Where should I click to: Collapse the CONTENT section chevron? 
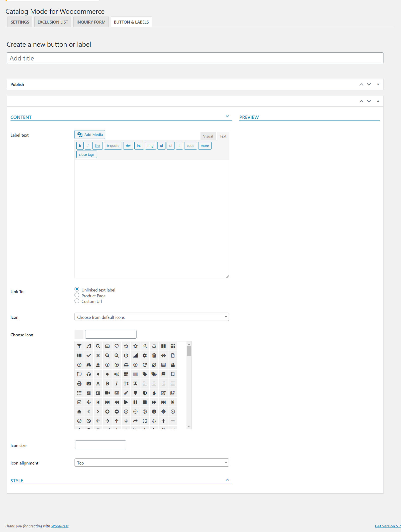227,116
